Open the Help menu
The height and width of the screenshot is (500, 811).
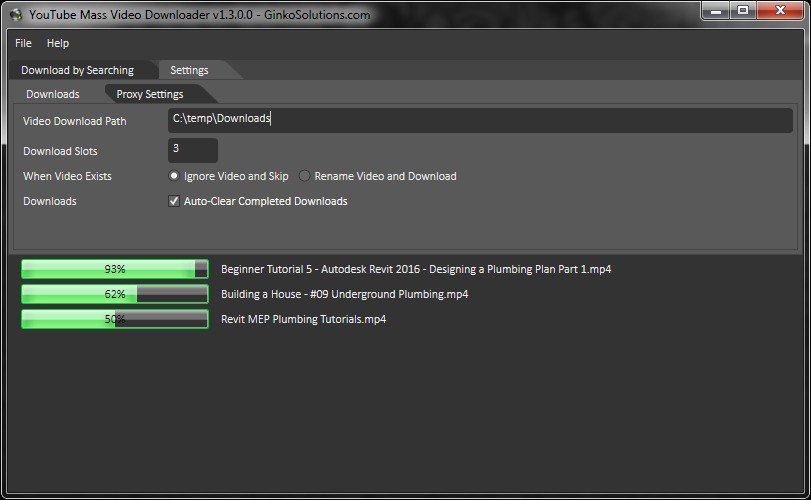(x=58, y=43)
